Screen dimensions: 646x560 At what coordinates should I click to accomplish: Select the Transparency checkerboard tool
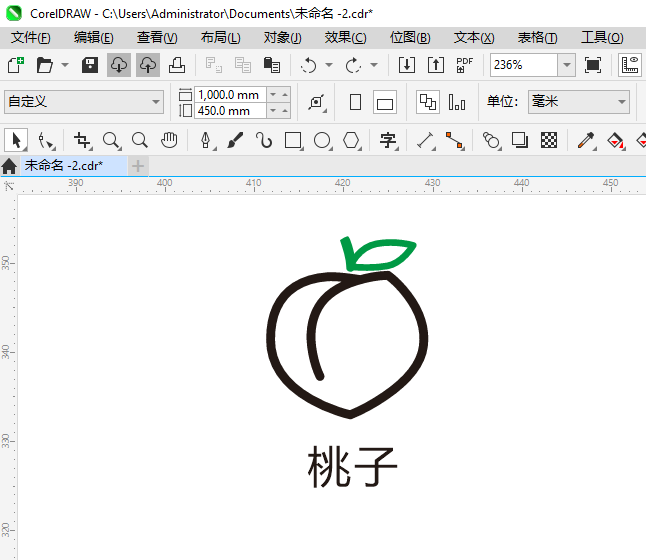549,141
